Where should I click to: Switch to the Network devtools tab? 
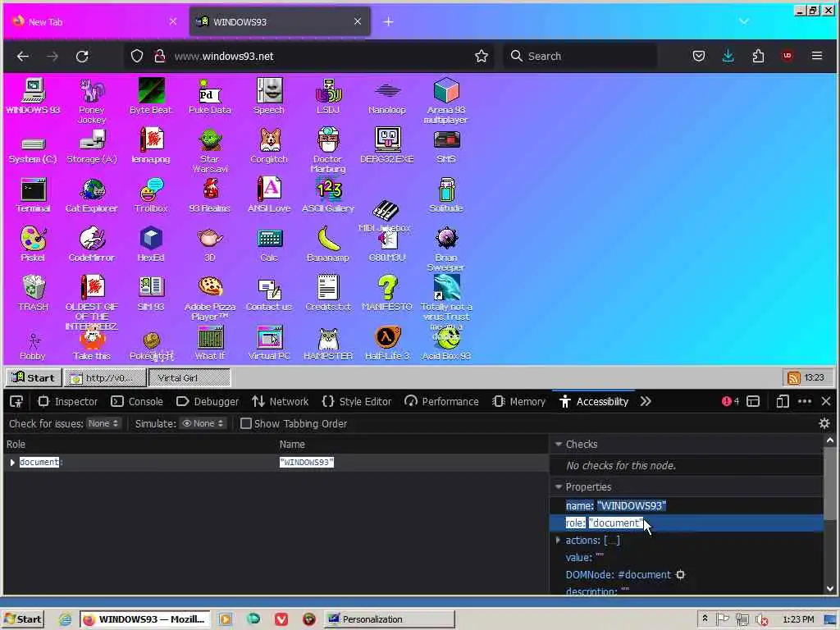tap(281, 401)
